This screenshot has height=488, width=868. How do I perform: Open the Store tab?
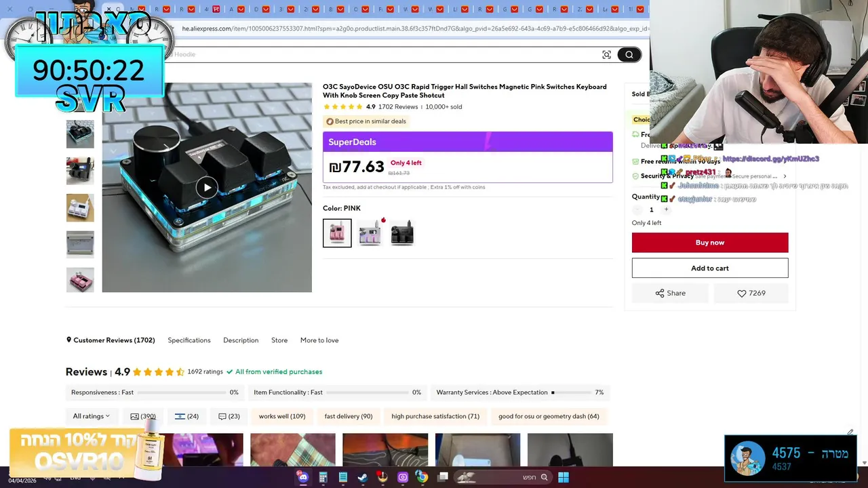pos(279,340)
